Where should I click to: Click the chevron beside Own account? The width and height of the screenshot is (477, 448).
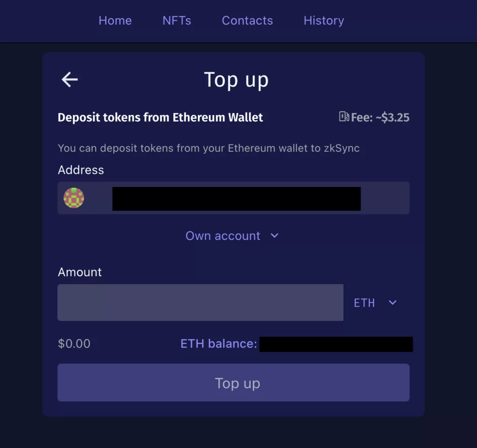[275, 236]
